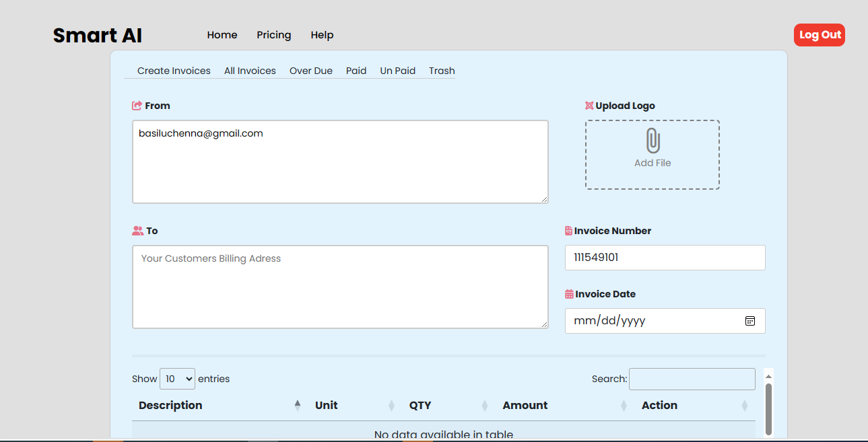Screen dimensions: 868x442
Task: Sort table by Amount column arrows
Action: pos(624,405)
